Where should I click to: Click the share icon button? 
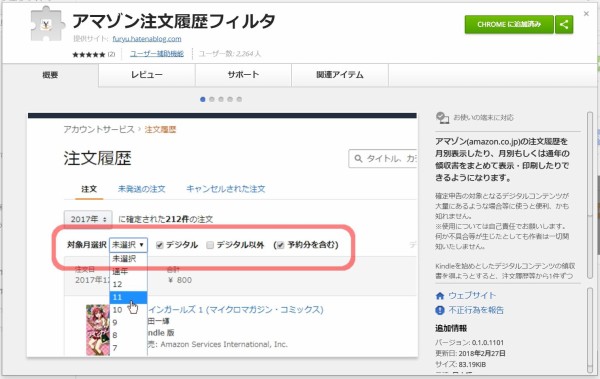pos(564,25)
